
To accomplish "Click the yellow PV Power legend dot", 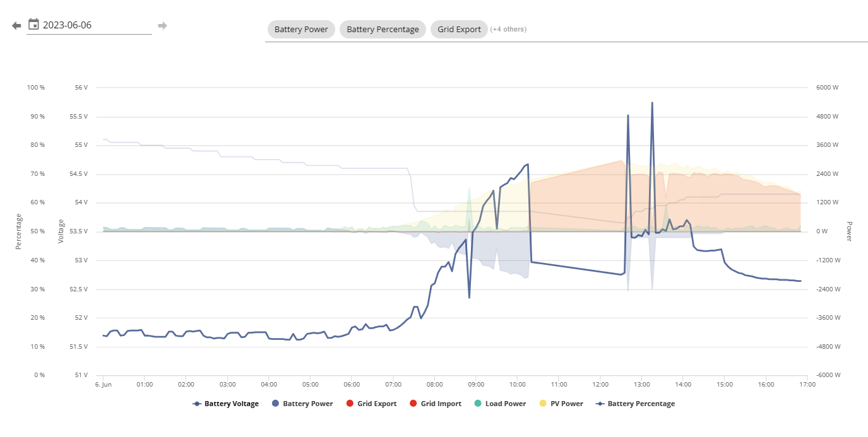I will click(x=543, y=404).
